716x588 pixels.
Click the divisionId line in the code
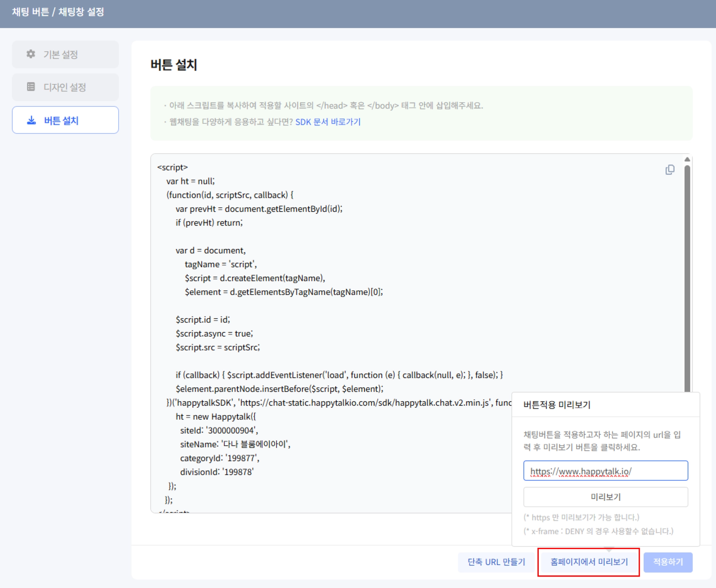tap(217, 472)
